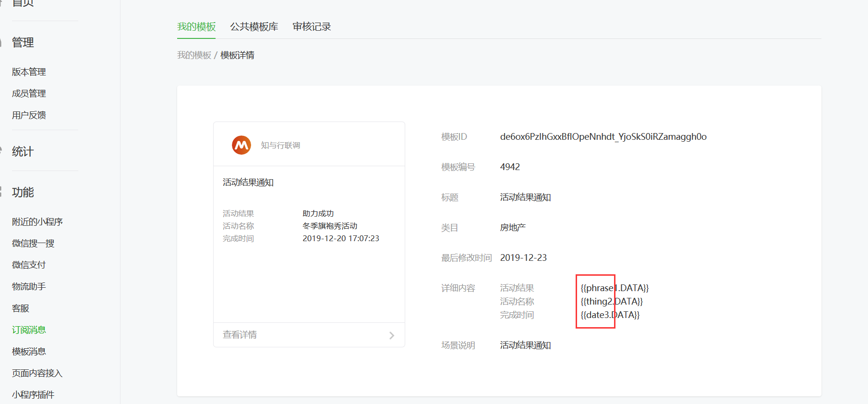Open 小程序插件 in sidebar
Viewport: 868px width, 404px height.
click(33, 394)
